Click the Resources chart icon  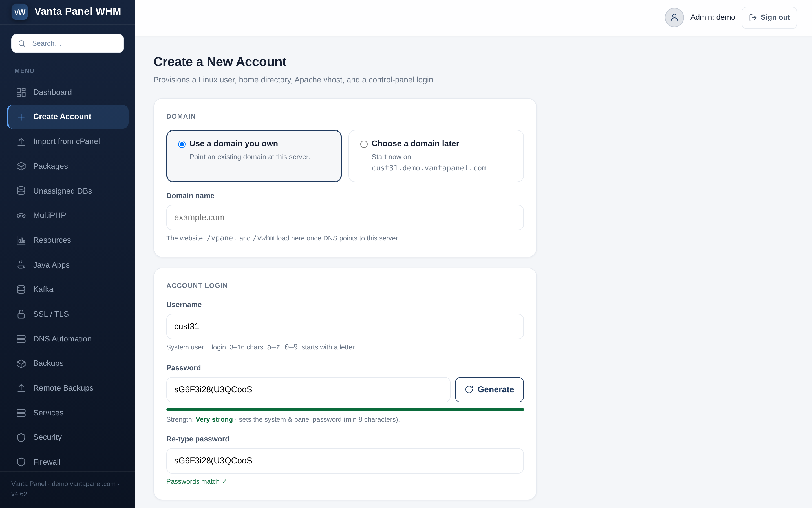pyautogui.click(x=21, y=240)
